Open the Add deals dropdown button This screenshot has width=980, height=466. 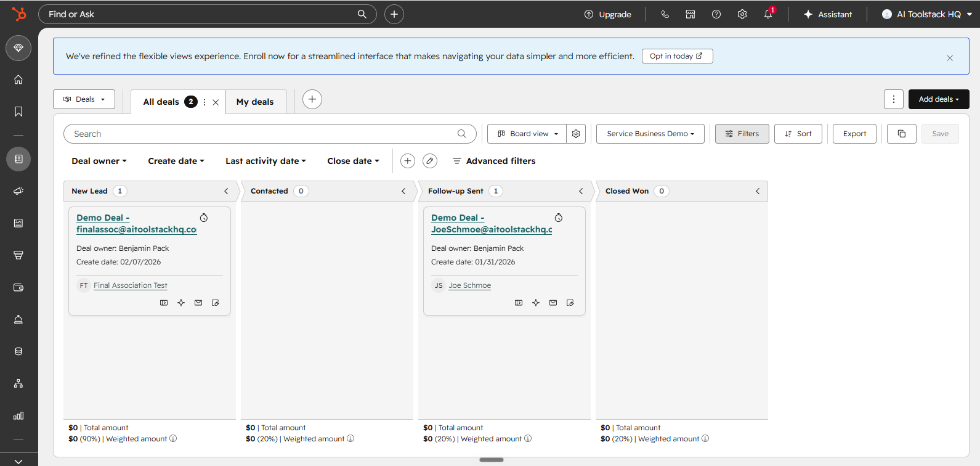[939, 99]
